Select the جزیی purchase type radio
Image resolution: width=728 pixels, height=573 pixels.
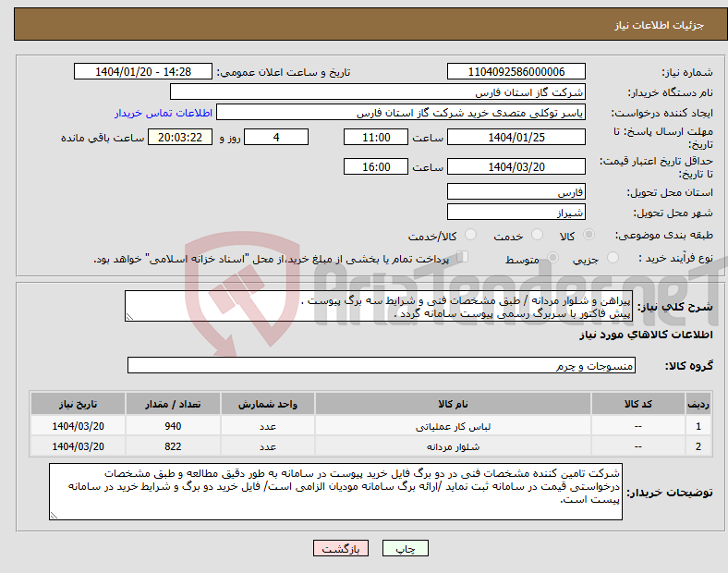point(613,257)
